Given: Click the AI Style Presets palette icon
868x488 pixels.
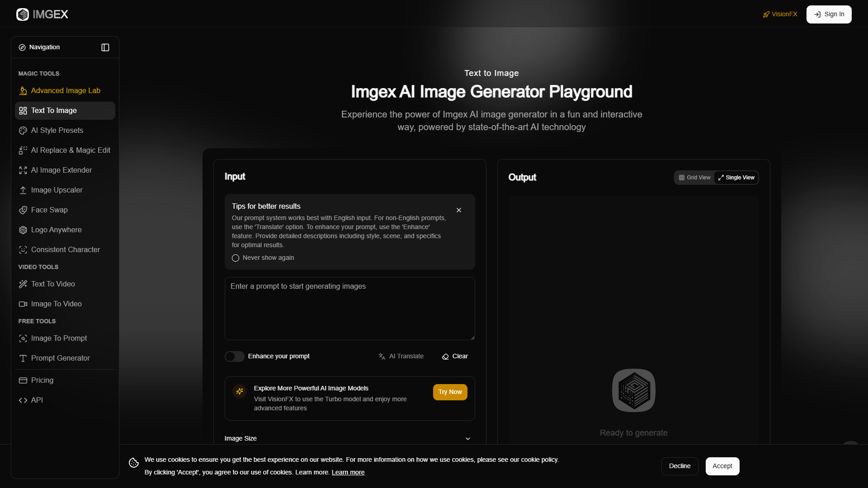Looking at the screenshot, I should (x=23, y=131).
